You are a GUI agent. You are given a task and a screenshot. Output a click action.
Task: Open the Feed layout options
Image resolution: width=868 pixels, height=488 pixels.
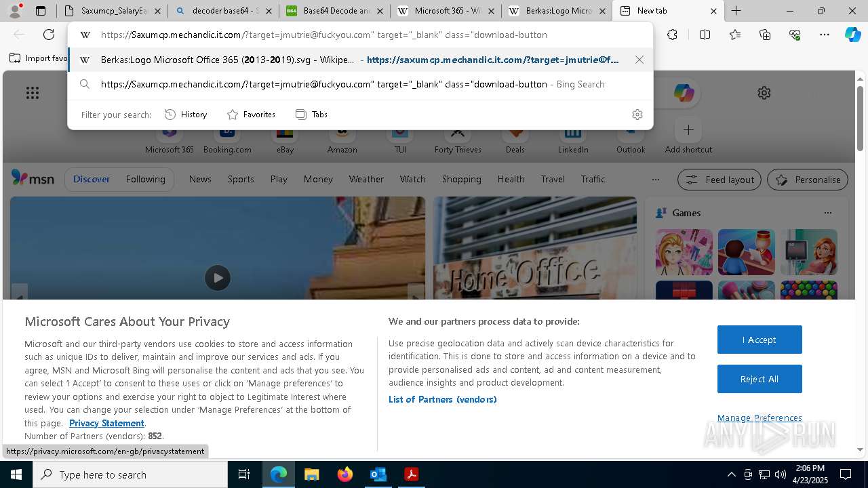[x=719, y=180]
